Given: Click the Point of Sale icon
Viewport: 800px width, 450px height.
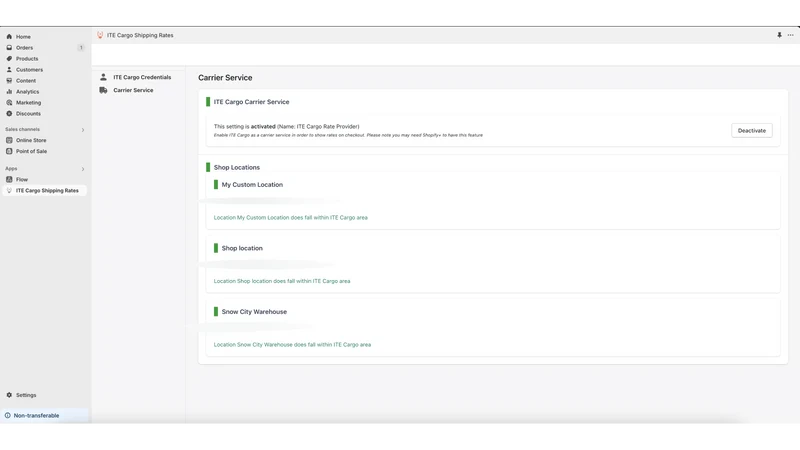Looking at the screenshot, I should click(x=9, y=152).
